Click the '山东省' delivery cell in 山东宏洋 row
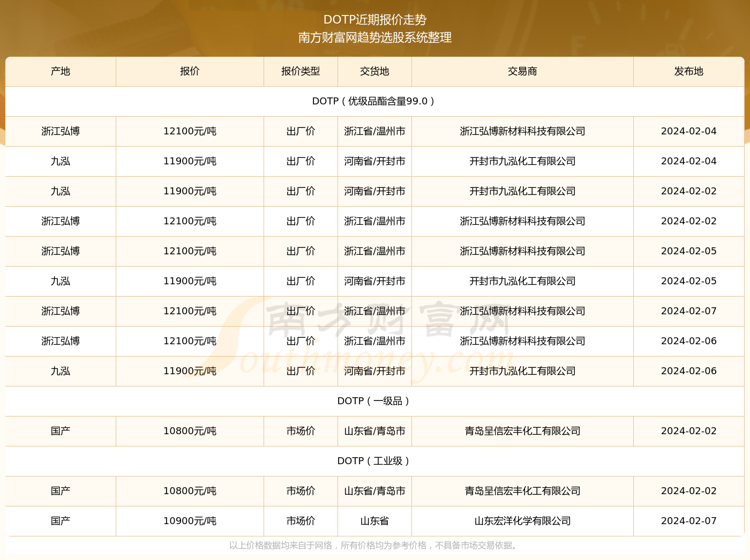Viewport: 750px width, 560px height. pos(374,521)
